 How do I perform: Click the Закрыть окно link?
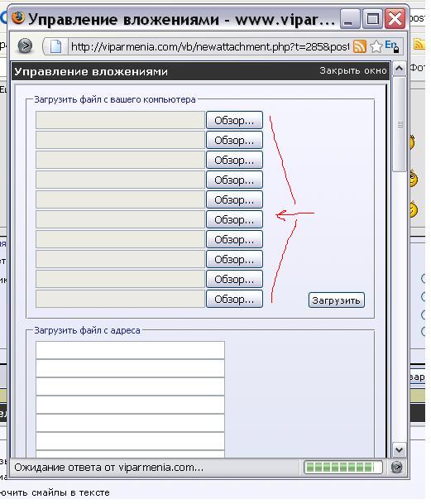click(353, 70)
